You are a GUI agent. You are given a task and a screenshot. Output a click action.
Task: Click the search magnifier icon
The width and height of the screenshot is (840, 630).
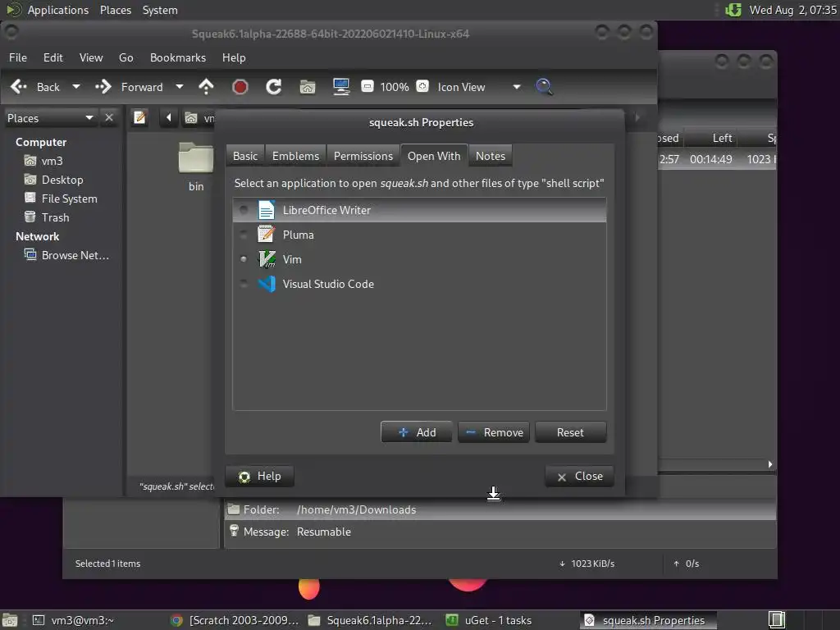click(544, 87)
